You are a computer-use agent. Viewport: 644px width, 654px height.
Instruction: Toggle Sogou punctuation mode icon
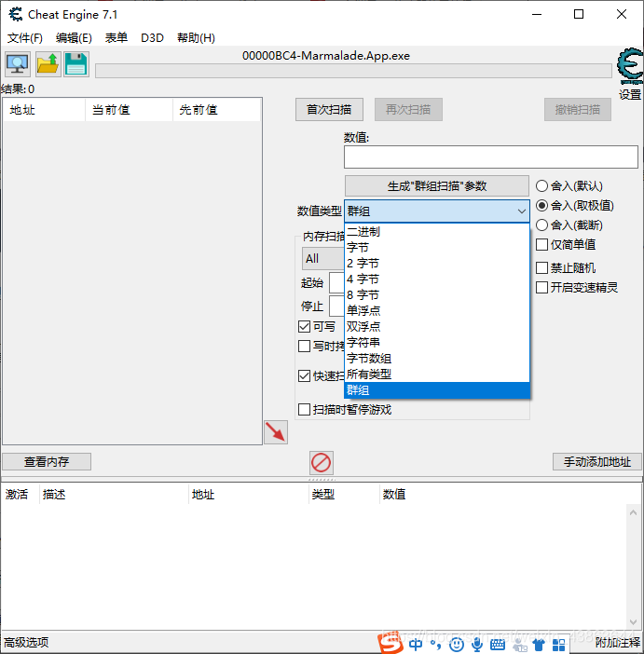pyautogui.click(x=435, y=645)
